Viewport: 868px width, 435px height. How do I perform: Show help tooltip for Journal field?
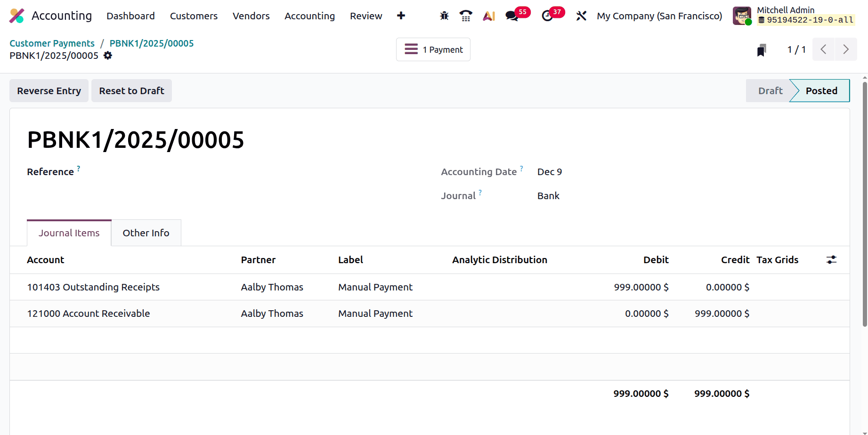[x=480, y=192]
